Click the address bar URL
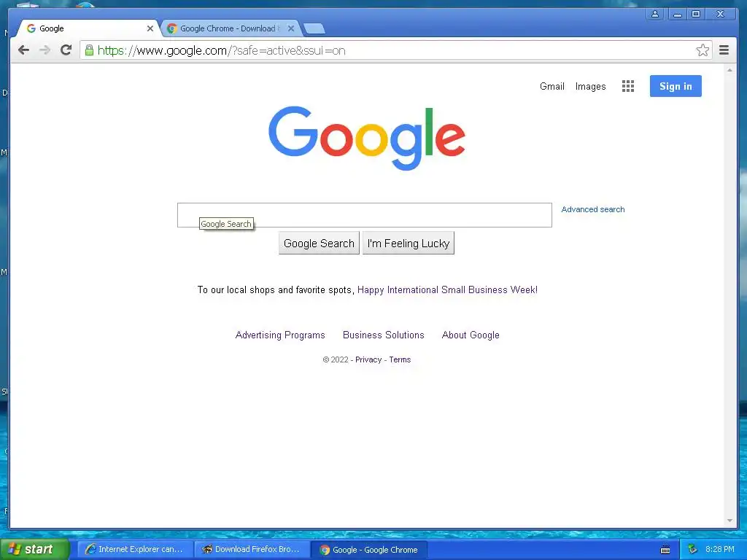This screenshot has width=747, height=560. [x=222, y=50]
